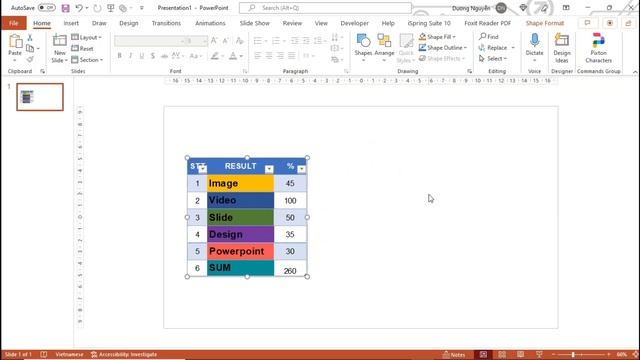
Task: Open Design Ideas pane
Action: [562, 48]
